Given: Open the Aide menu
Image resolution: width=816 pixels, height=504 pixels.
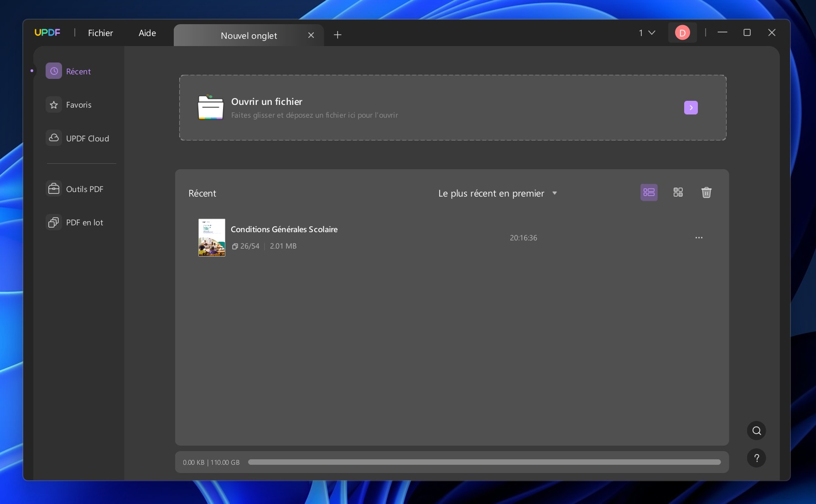Looking at the screenshot, I should [x=147, y=33].
